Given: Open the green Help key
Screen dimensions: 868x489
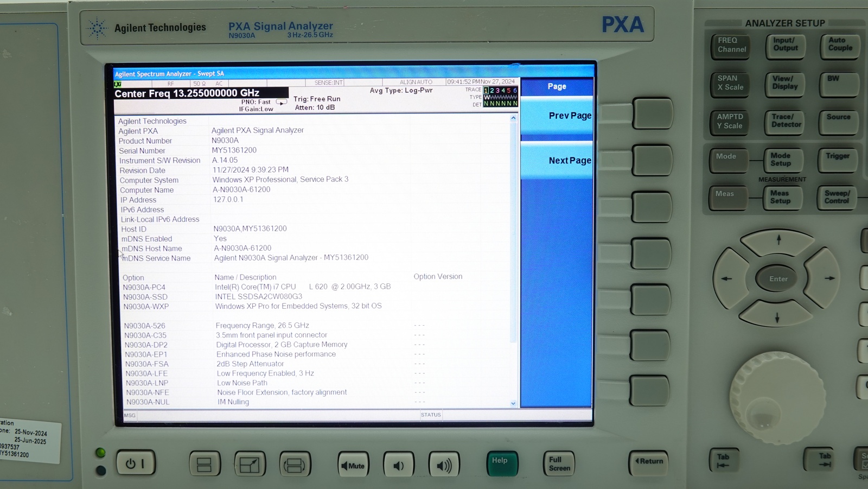Looking at the screenshot, I should pyautogui.click(x=502, y=463).
